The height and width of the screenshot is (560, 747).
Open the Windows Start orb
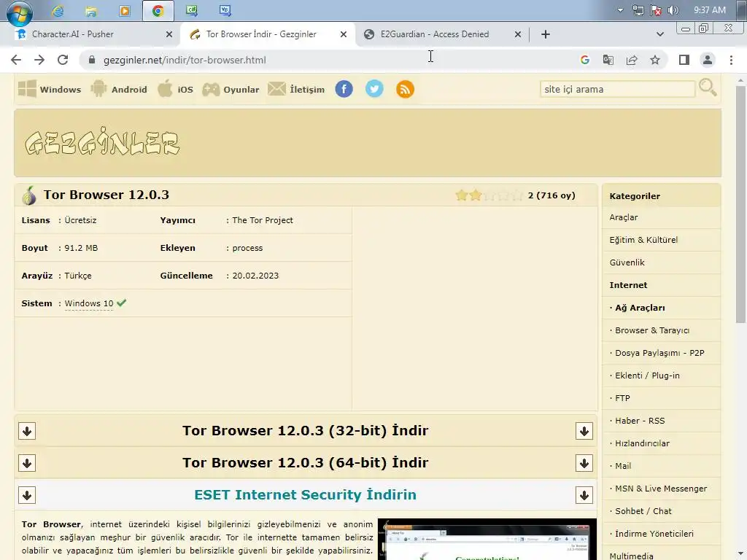pyautogui.click(x=20, y=12)
